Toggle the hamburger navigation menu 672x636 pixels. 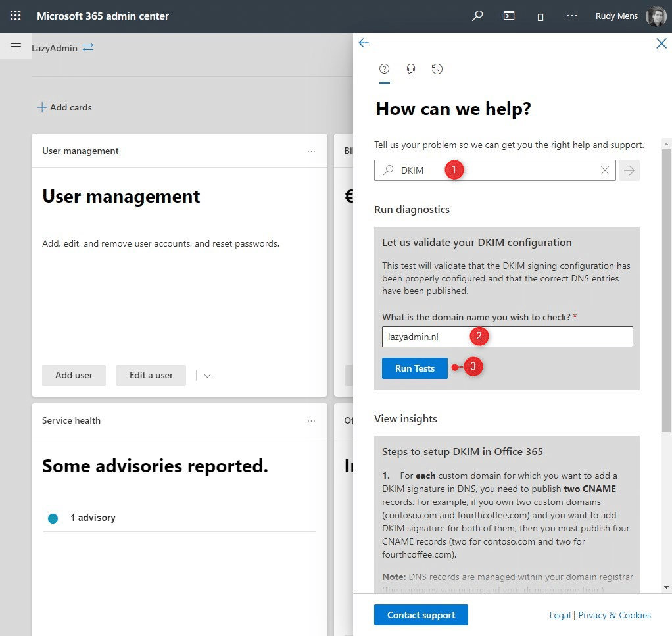coord(16,46)
